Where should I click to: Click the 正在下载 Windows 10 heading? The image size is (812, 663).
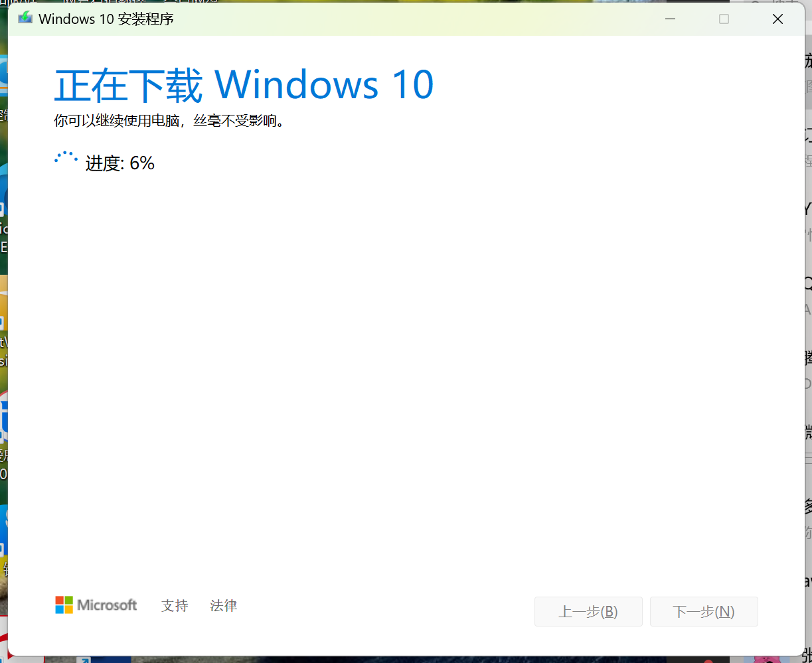coord(244,85)
